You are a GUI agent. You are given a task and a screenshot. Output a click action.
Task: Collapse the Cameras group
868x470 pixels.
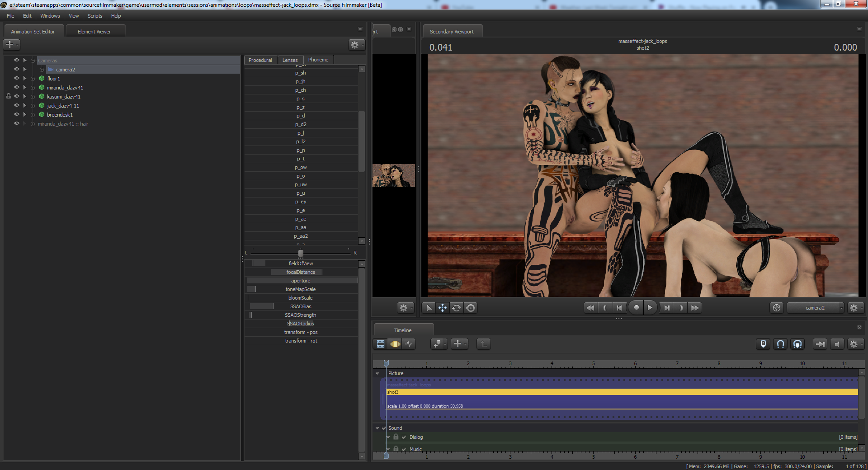[33, 61]
